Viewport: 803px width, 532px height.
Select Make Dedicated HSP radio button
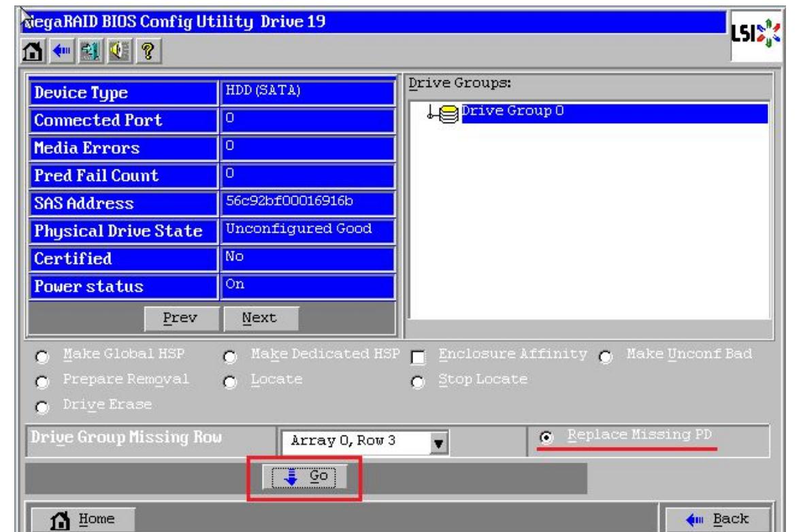[231, 356]
